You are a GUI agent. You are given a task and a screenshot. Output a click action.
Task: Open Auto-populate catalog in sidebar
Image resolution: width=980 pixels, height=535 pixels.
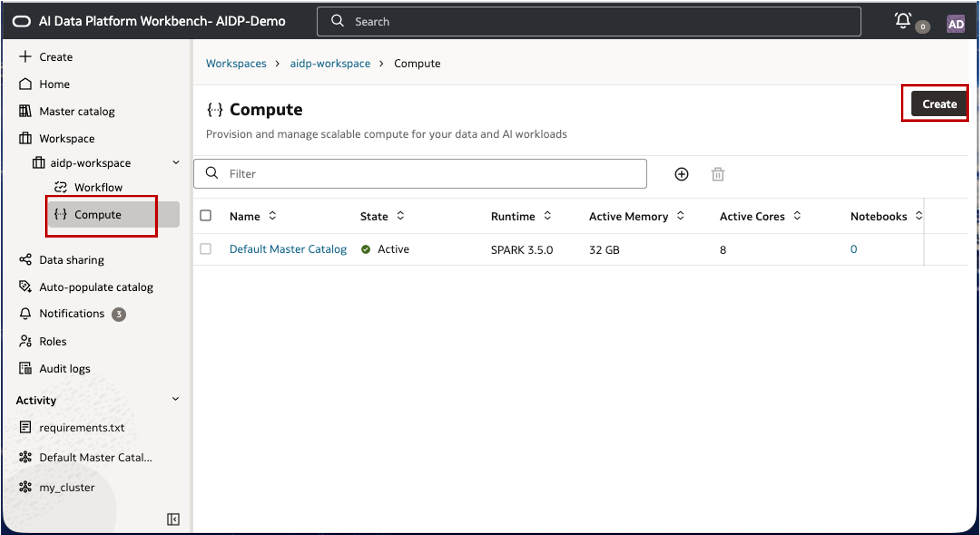tap(96, 287)
